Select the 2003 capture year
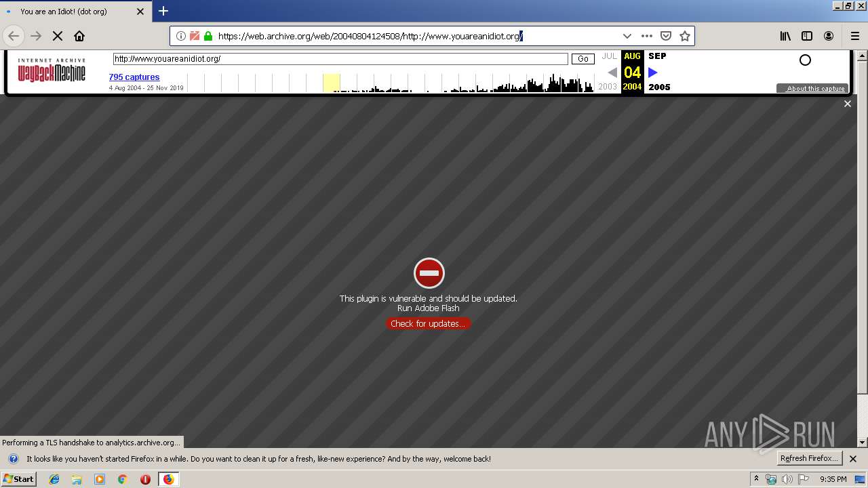The width and height of the screenshot is (868, 488). [608, 87]
